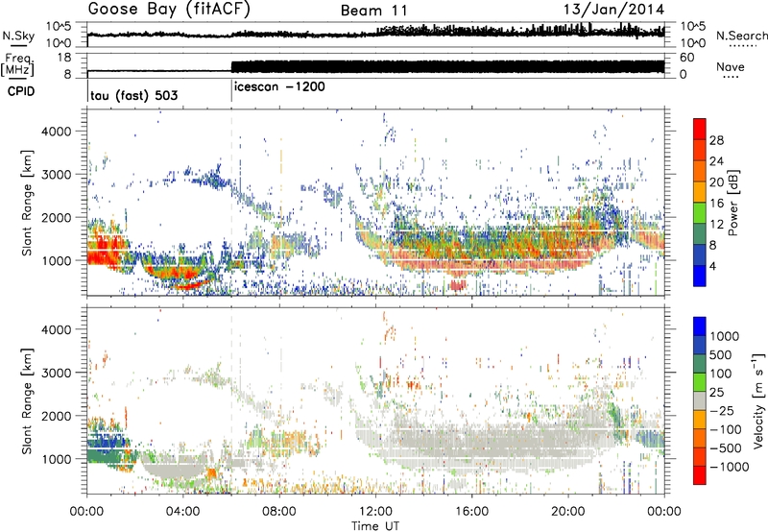Click the N.Search legend label
Image resolution: width=768 pixels, height=532 pixels.
[x=742, y=36]
